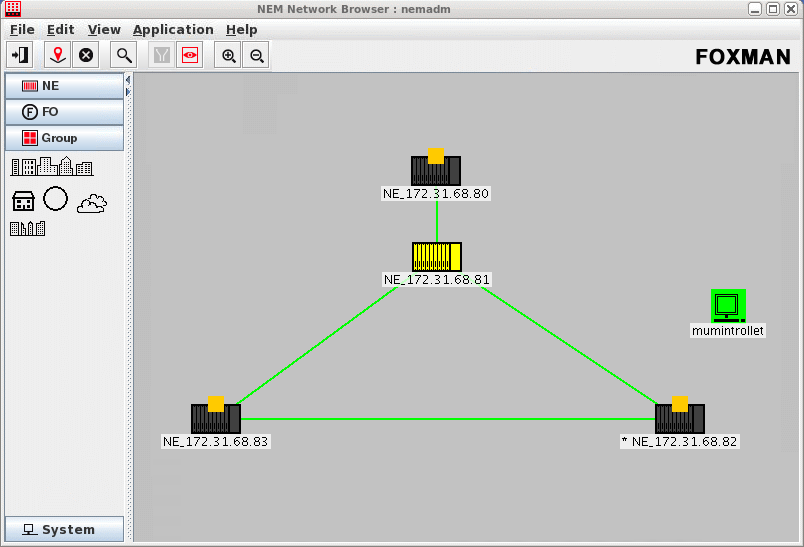This screenshot has width=804, height=547.
Task: Choose the shop building group symbol
Action: click(x=24, y=201)
